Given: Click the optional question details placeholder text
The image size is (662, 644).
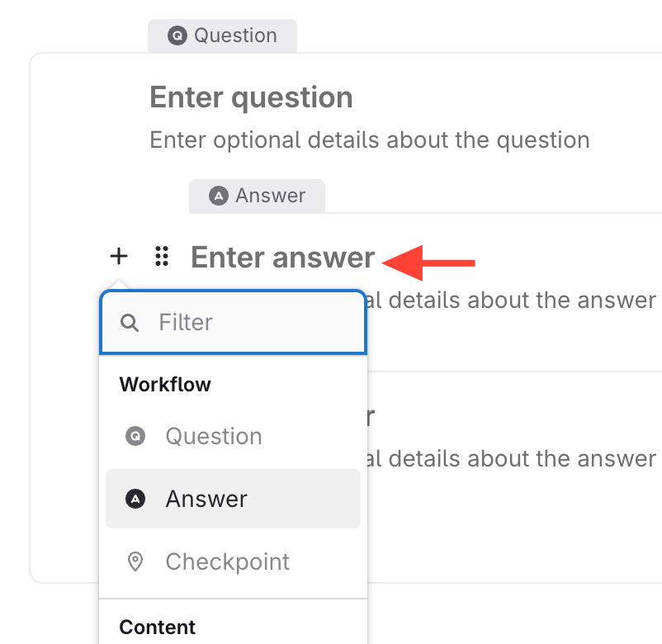Looking at the screenshot, I should 369,140.
